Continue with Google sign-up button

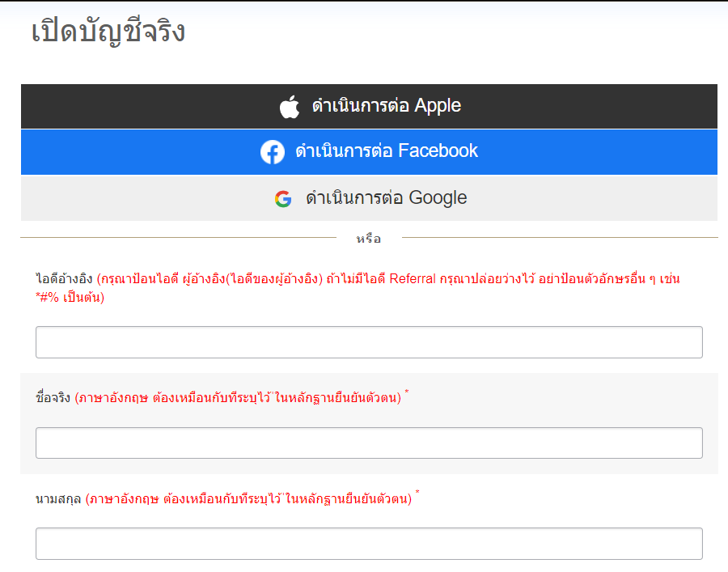tap(369, 198)
